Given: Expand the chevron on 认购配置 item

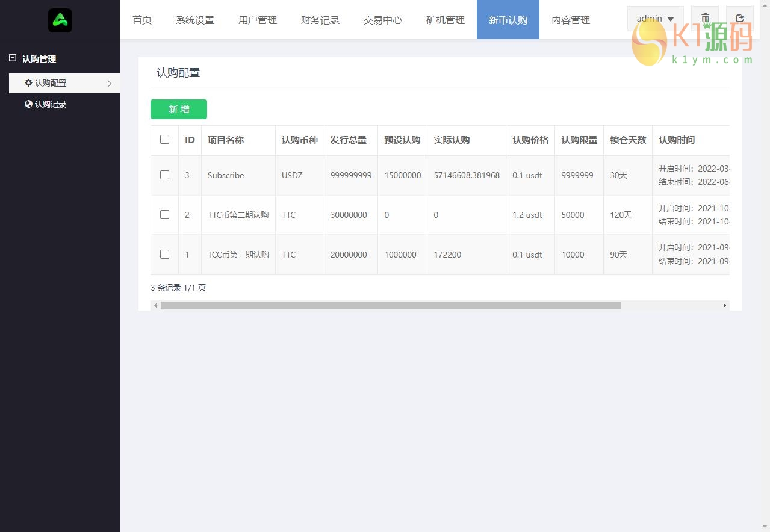Looking at the screenshot, I should pyautogui.click(x=110, y=84).
